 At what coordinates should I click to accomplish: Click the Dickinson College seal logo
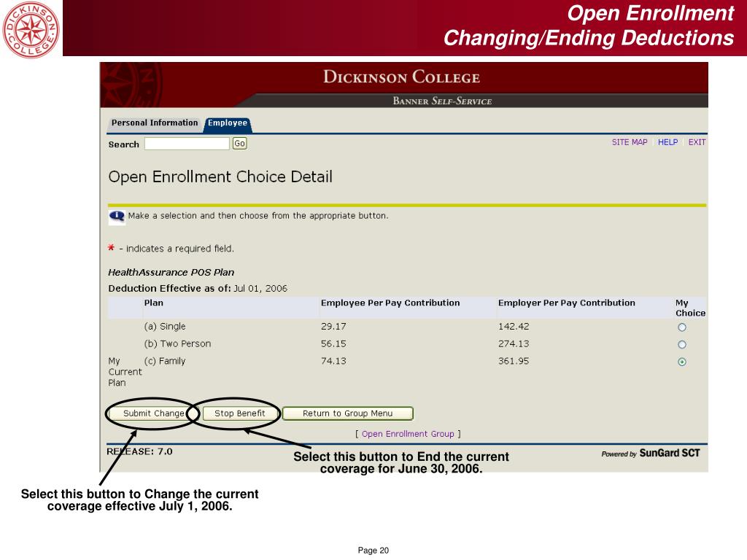pos(31,29)
